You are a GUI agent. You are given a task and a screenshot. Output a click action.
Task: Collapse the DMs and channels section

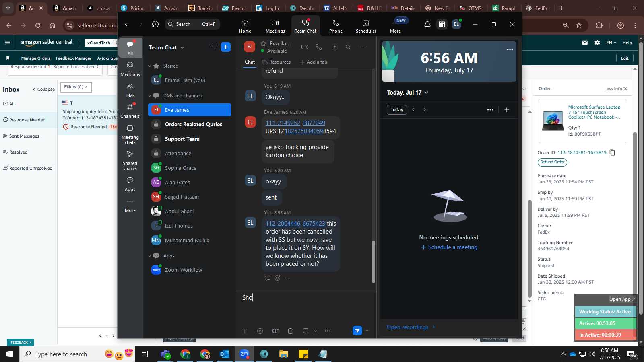[150, 96]
